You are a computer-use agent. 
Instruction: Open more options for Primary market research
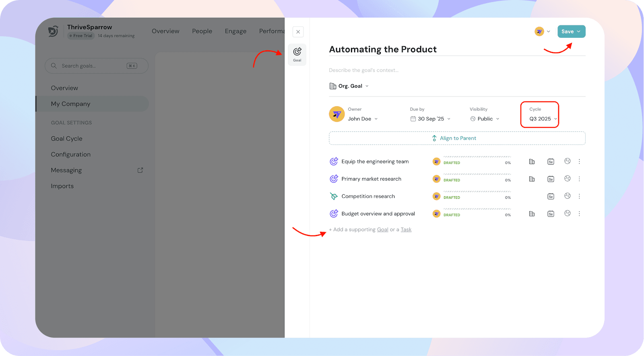coord(579,179)
